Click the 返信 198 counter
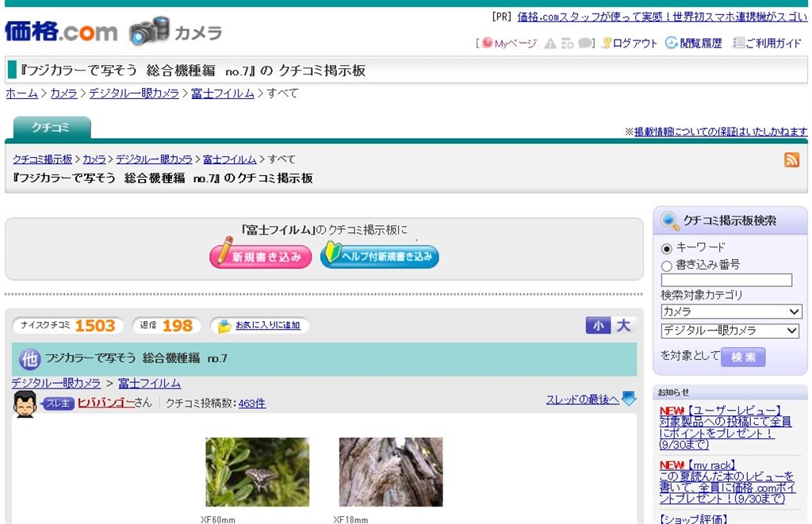This screenshot has width=812, height=524. [x=167, y=326]
